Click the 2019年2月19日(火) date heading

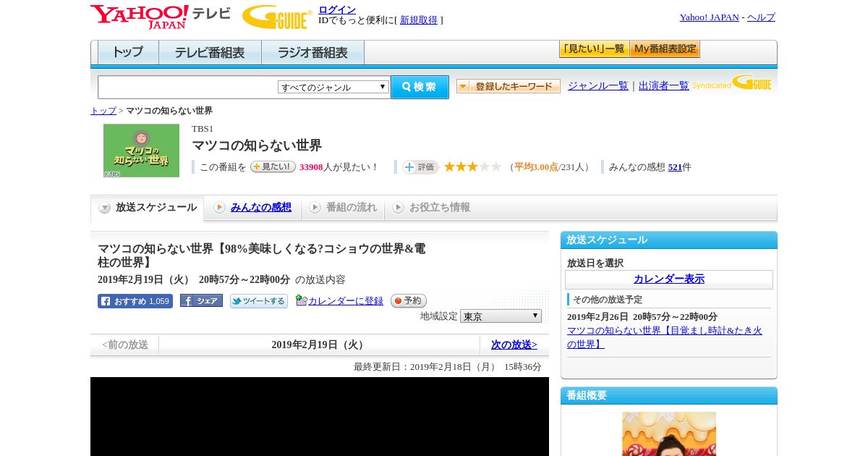coord(320,345)
